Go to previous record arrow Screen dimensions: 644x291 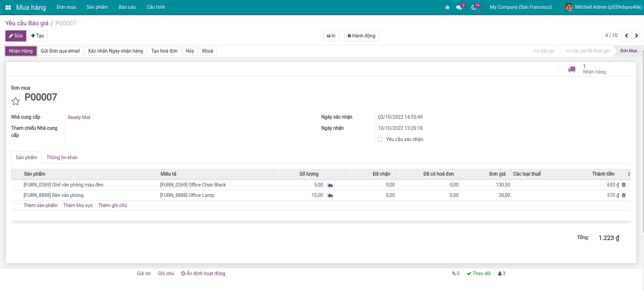(626, 36)
